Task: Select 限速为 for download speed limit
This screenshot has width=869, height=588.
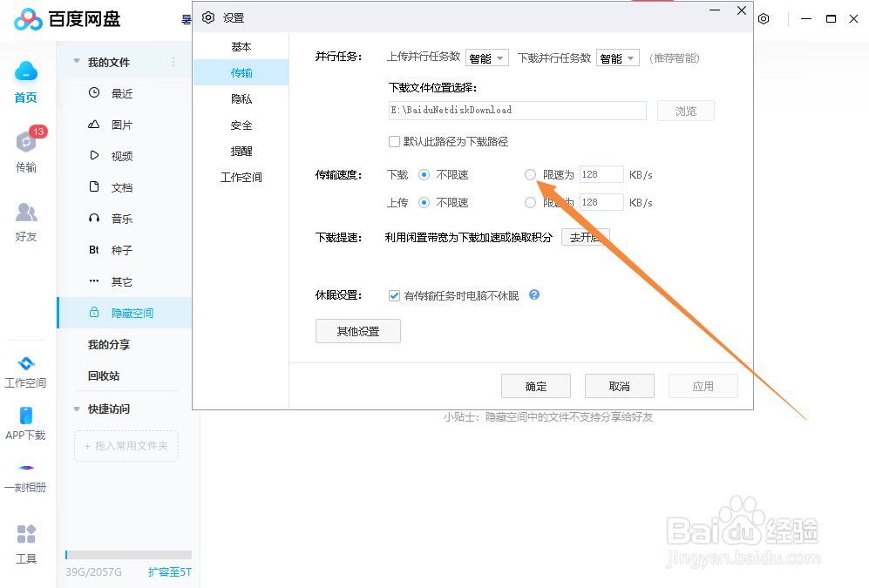Action: click(530, 174)
